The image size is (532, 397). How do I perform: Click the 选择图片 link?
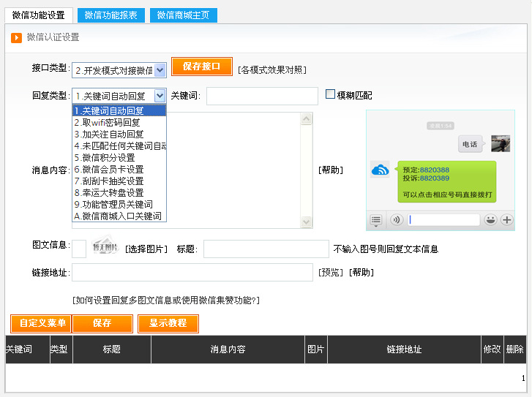[x=146, y=249]
